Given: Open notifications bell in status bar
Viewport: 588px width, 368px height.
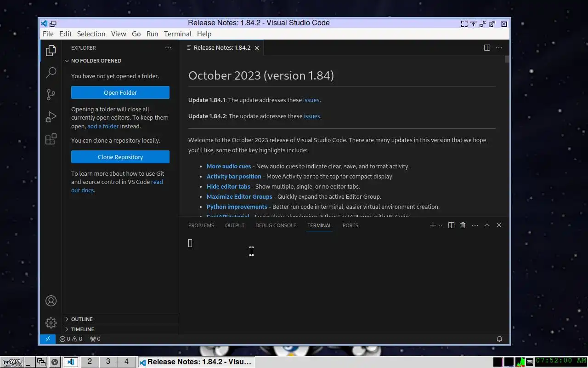Looking at the screenshot, I should click(499, 339).
